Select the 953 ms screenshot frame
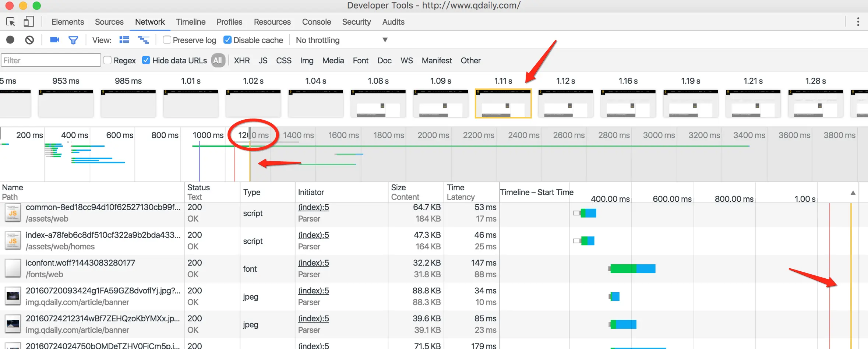Viewport: 868px width, 349px height. coord(66,103)
